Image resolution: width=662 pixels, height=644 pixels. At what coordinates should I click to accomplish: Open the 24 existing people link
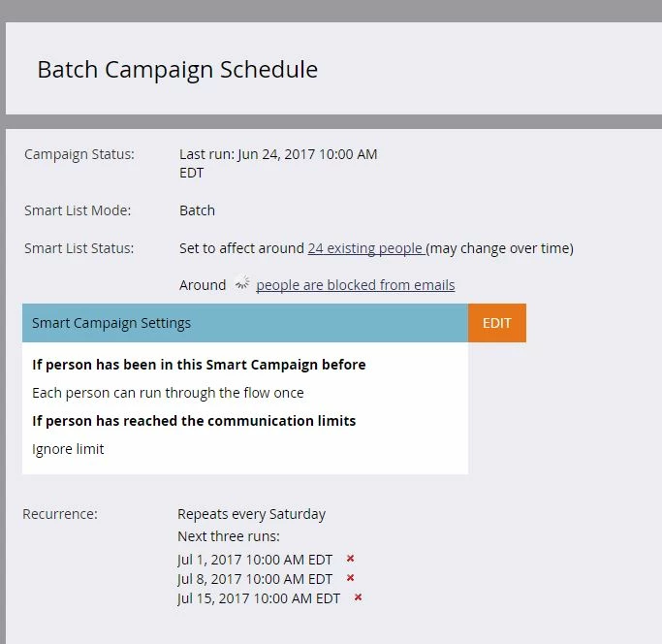coord(366,248)
